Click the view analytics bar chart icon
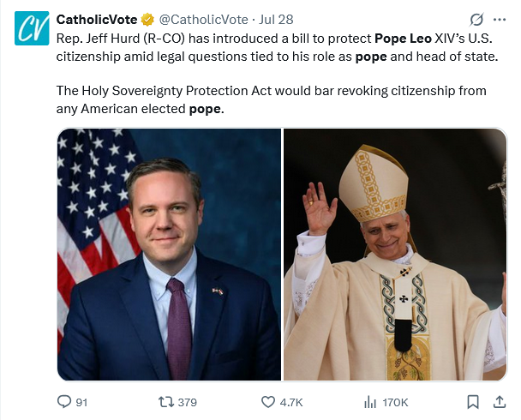The width and height of the screenshot is (521, 420). coord(371,401)
